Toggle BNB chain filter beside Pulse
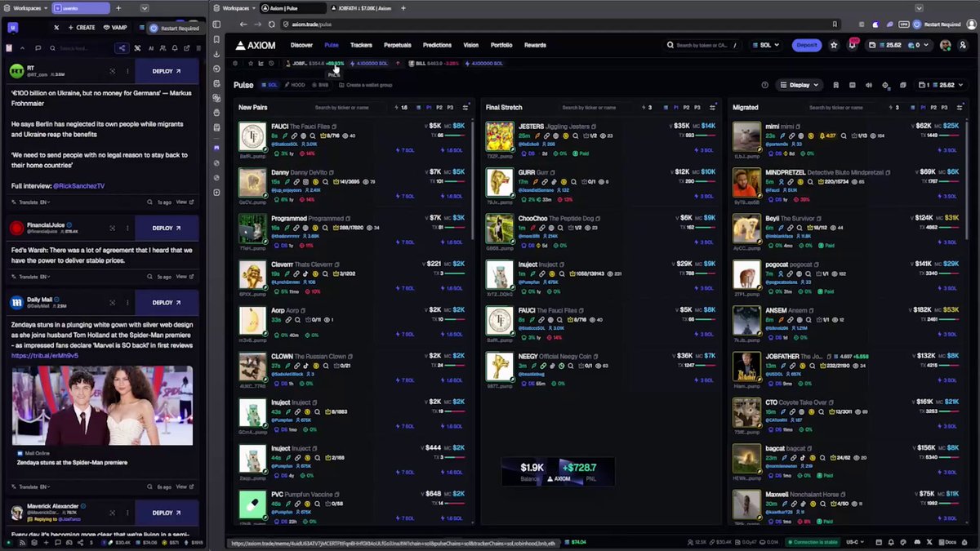980x551 pixels. click(x=320, y=85)
